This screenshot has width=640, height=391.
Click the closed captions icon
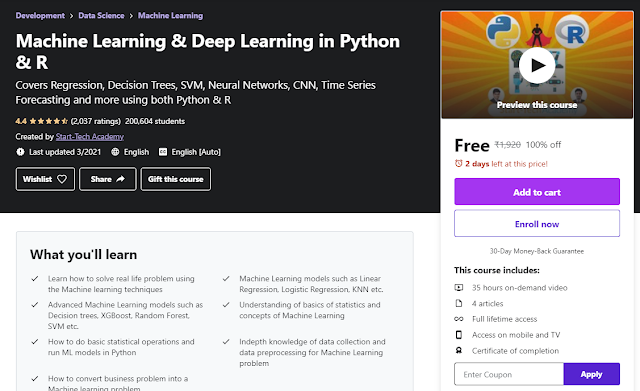(x=163, y=152)
